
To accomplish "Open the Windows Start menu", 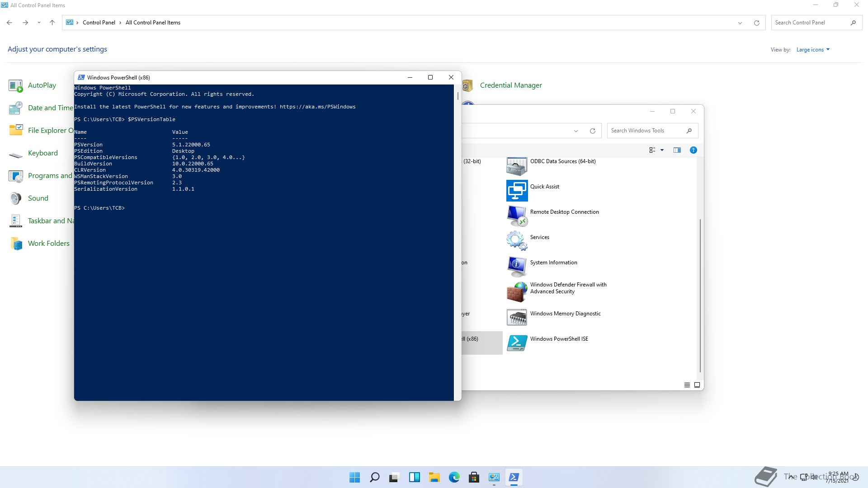I will click(x=355, y=477).
